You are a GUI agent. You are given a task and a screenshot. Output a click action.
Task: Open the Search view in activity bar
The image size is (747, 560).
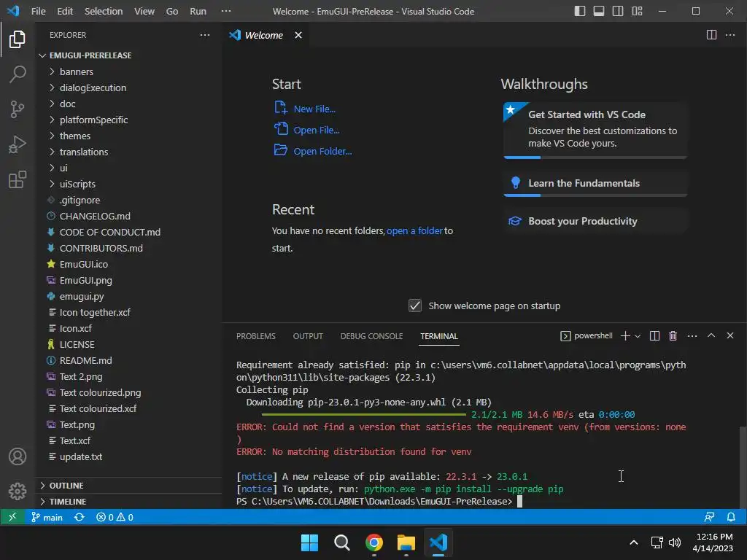[x=18, y=74]
